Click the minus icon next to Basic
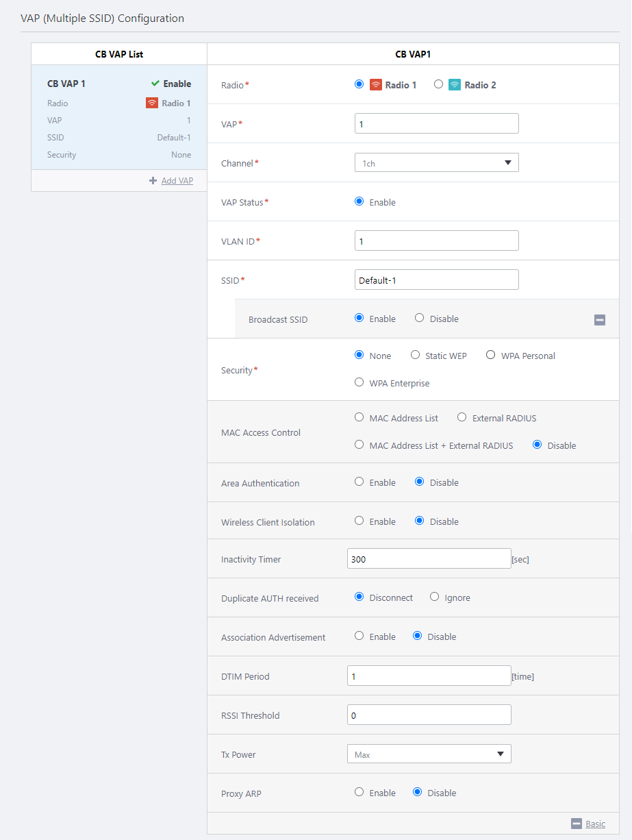Viewport: 632px width, 840px height. 577,824
